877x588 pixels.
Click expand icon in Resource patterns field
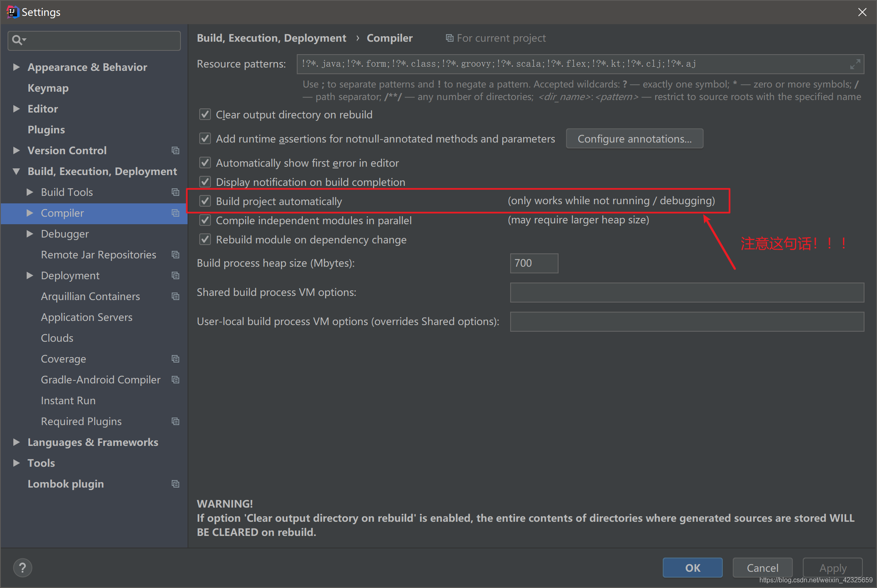(855, 64)
